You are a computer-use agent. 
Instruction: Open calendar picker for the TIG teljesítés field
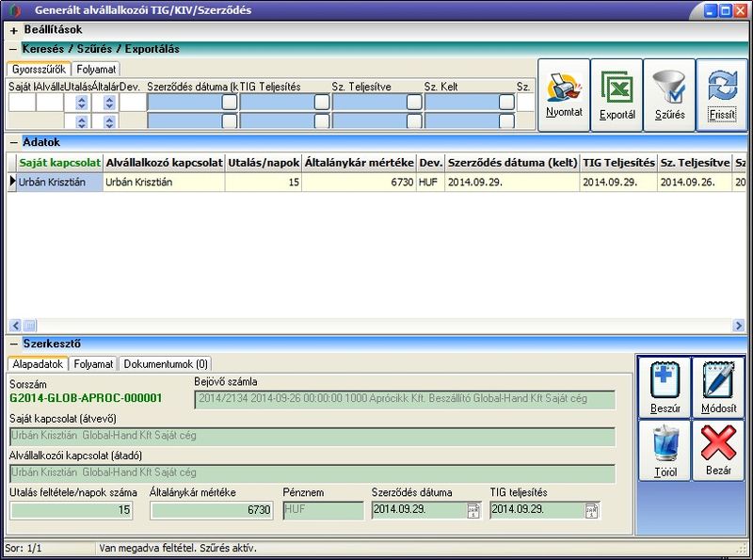(591, 510)
